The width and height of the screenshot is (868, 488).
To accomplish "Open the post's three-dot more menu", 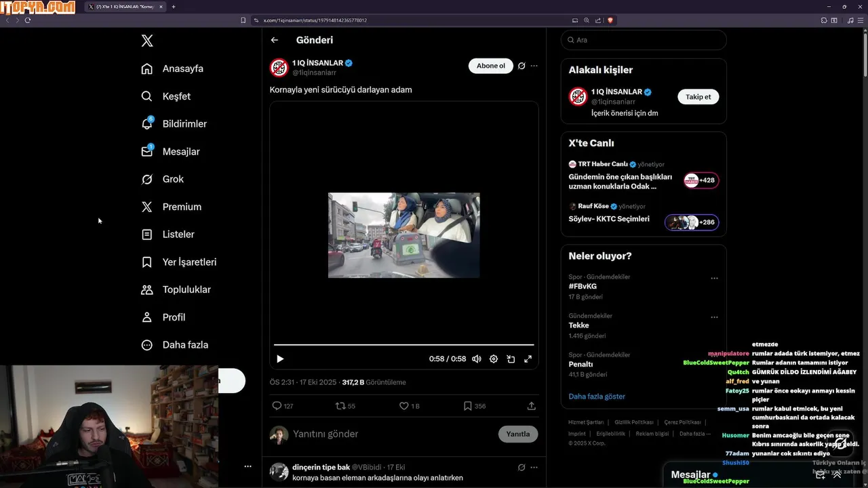I will point(534,66).
